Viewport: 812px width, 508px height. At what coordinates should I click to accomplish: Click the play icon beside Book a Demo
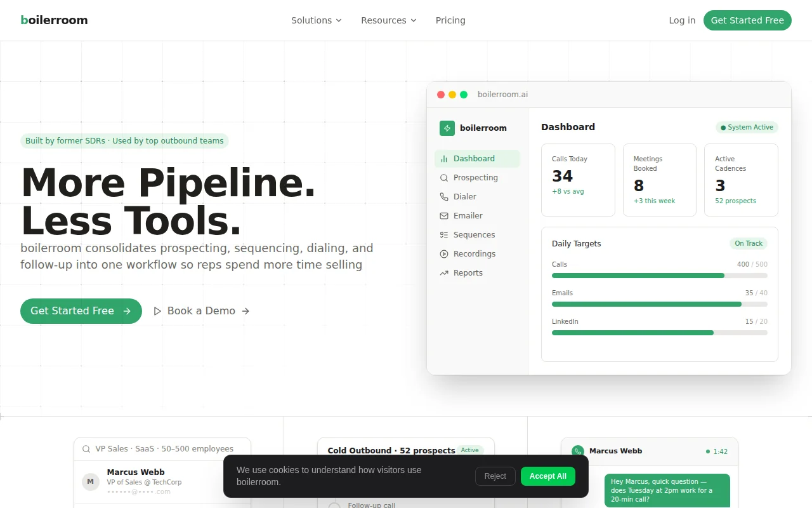[157, 311]
